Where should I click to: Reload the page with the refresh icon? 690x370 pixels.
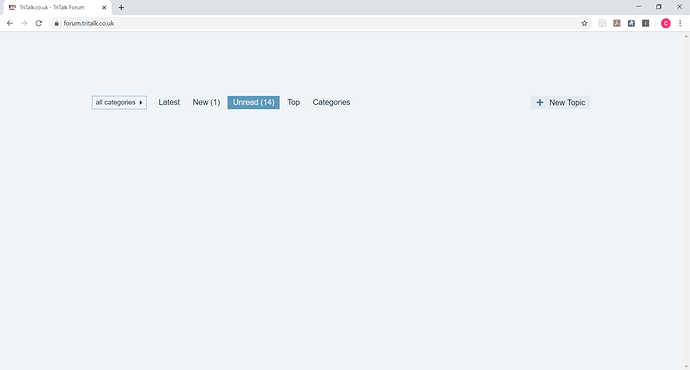(39, 23)
